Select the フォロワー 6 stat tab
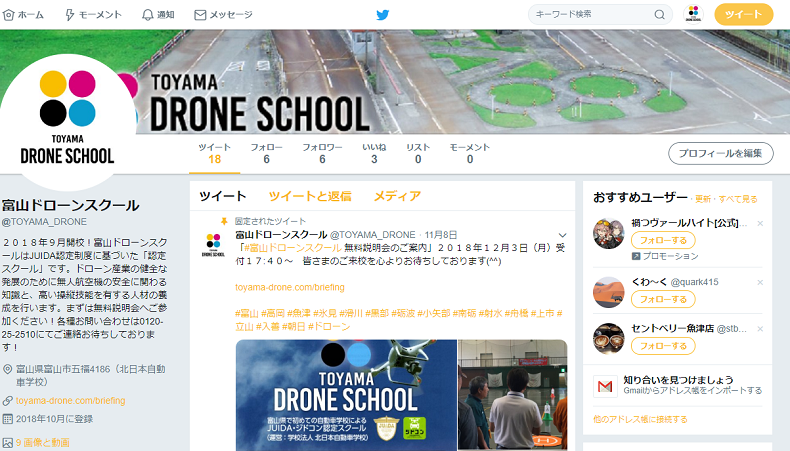Screen dimensions: 790x451 pos(322,154)
